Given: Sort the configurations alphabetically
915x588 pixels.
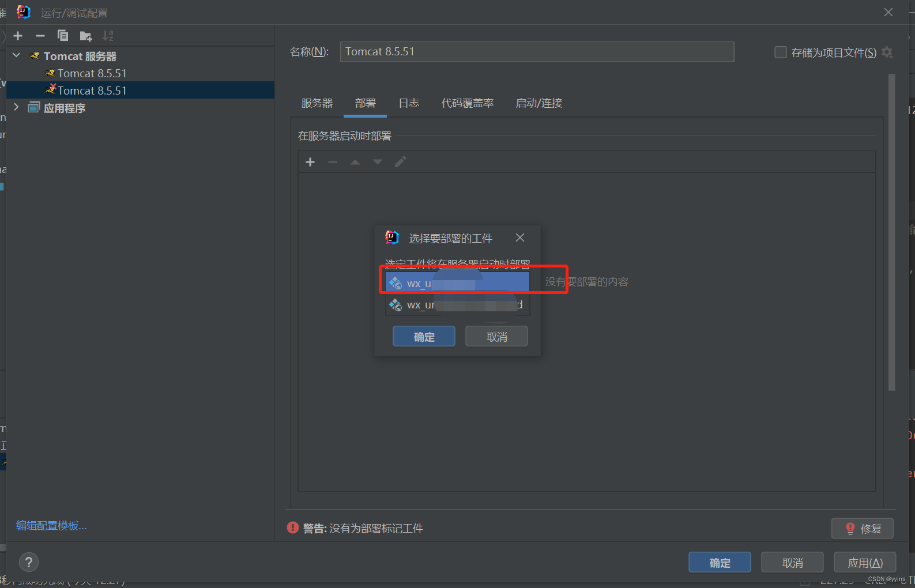Looking at the screenshot, I should pyautogui.click(x=108, y=36).
